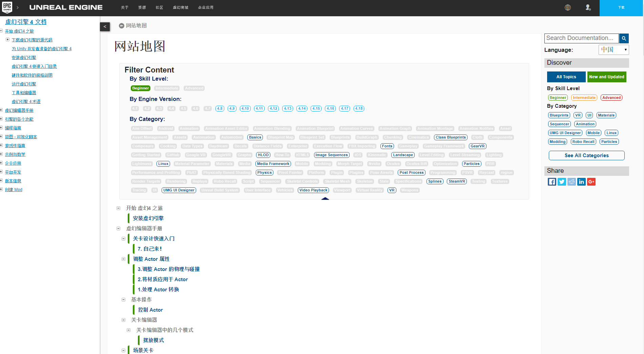Open the 虚幻商城 menu
The image size is (644, 354).
181,7
